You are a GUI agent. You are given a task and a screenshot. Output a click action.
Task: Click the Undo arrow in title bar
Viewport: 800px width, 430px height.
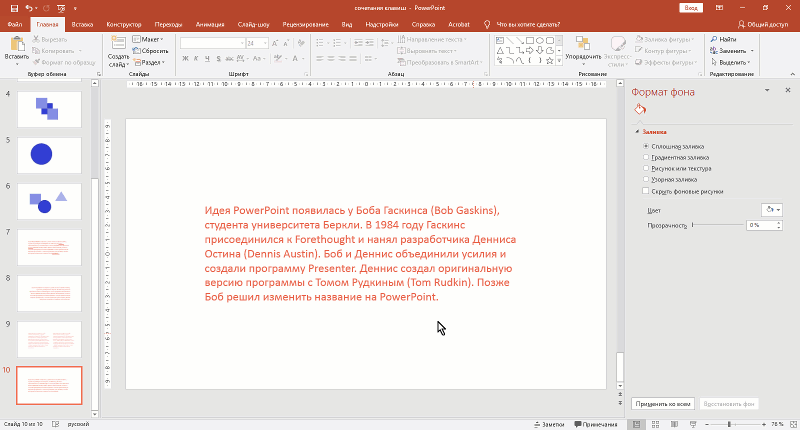[x=29, y=8]
